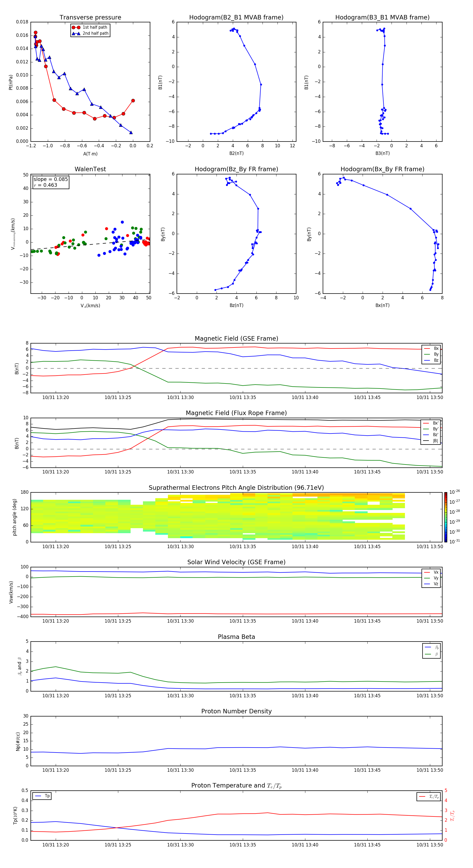Click the Suprathermal Electrons Pitch Angle Distribution title

236,488
